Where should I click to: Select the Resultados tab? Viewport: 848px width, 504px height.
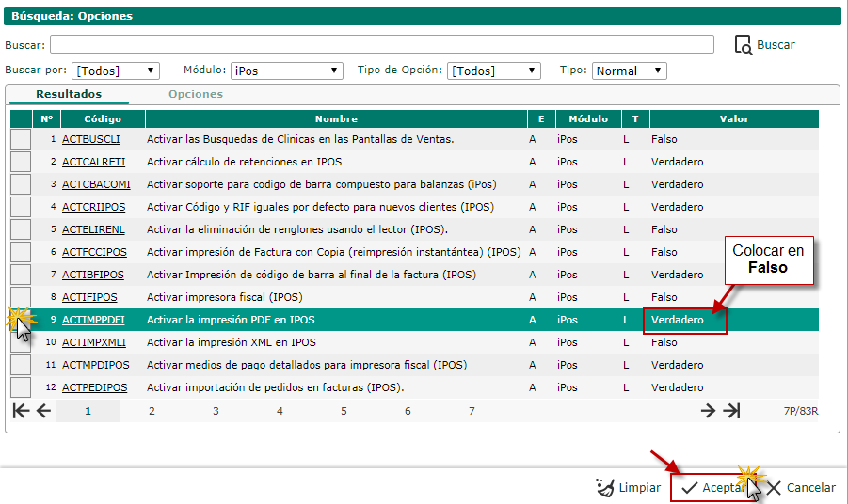pos(69,94)
